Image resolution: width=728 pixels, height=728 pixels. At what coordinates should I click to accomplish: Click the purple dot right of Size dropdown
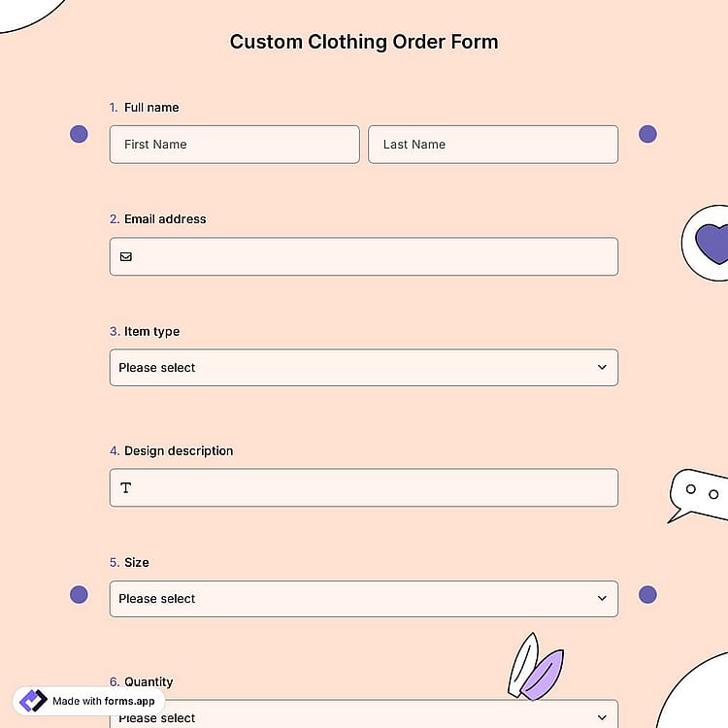click(647, 594)
